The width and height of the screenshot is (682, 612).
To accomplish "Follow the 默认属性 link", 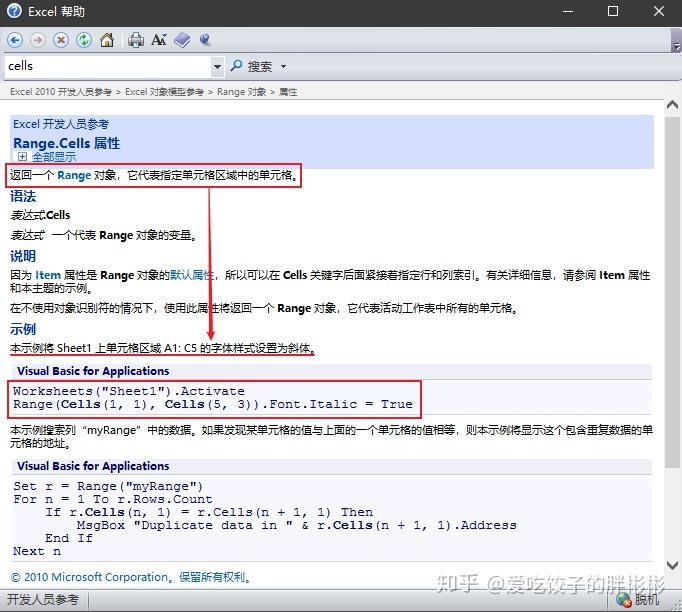I will (191, 275).
